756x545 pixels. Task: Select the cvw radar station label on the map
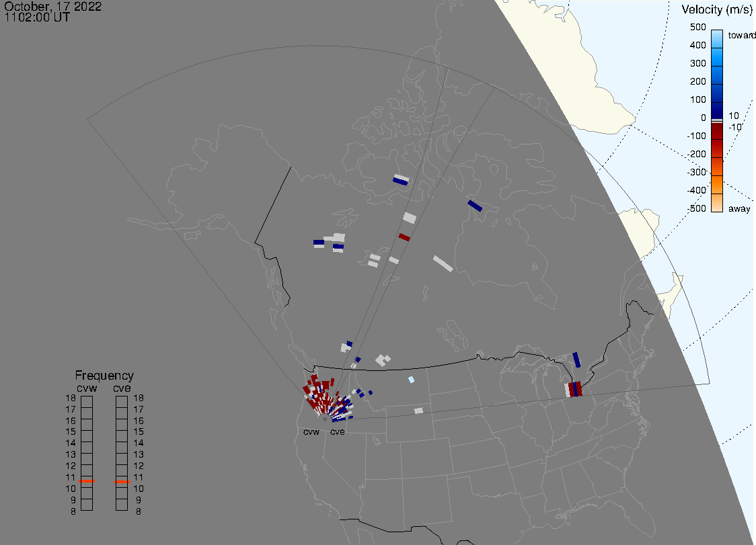point(311,431)
